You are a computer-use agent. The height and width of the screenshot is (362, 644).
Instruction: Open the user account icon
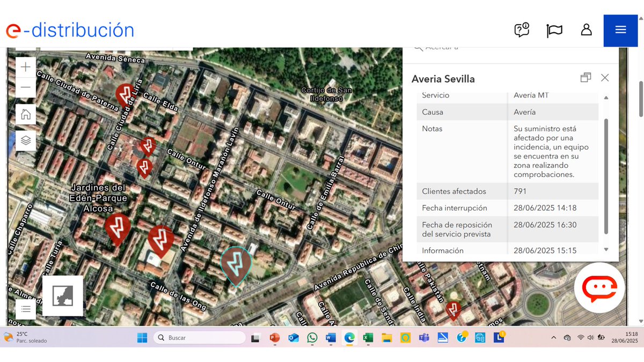(x=586, y=29)
